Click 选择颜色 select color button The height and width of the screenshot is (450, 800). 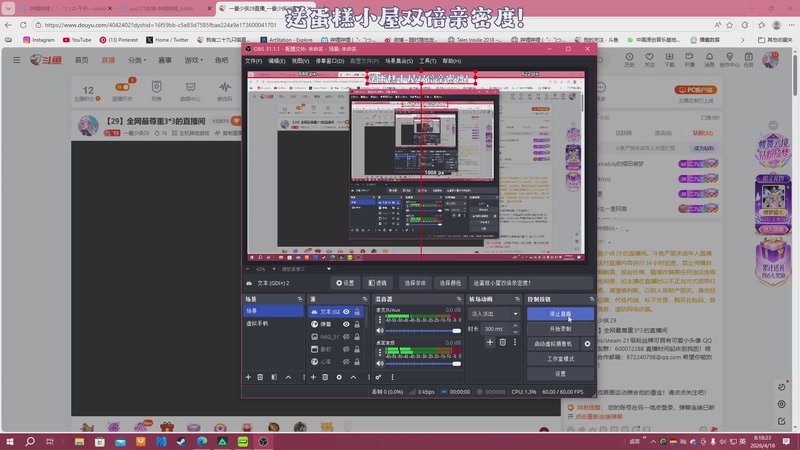450,283
